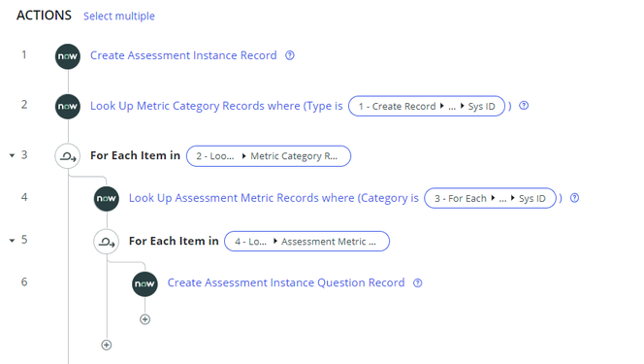
Task: Collapse step 5 using its arrow
Action: pos(12,241)
